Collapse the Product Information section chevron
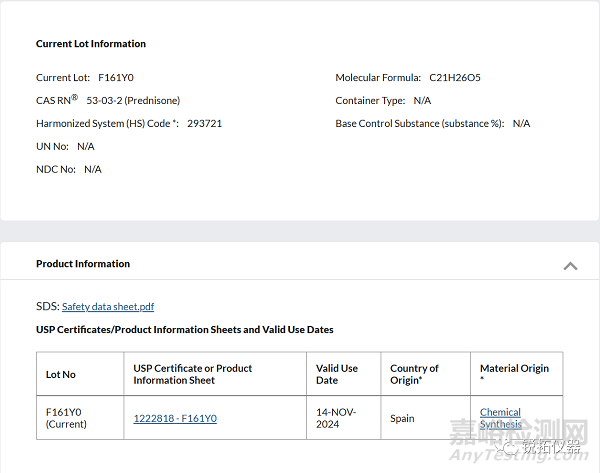This screenshot has height=473, width=600. [570, 266]
